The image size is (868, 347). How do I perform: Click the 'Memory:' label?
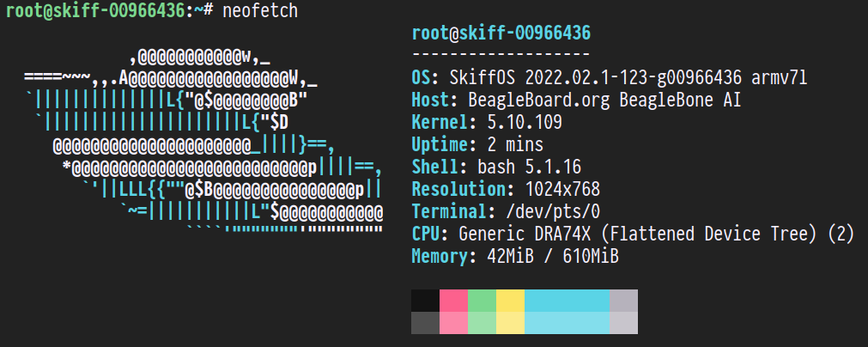[x=445, y=257]
